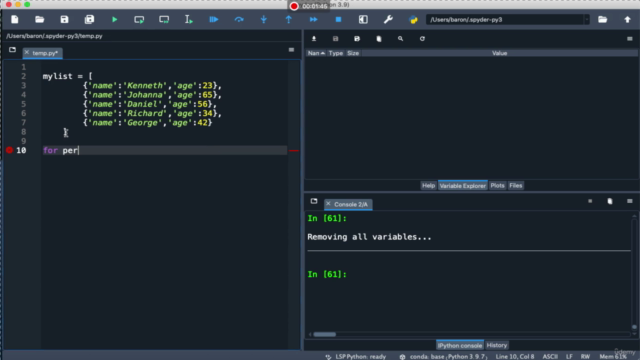Continue execution until next breakpoint
This screenshot has width=640, height=360.
pyautogui.click(x=313, y=20)
